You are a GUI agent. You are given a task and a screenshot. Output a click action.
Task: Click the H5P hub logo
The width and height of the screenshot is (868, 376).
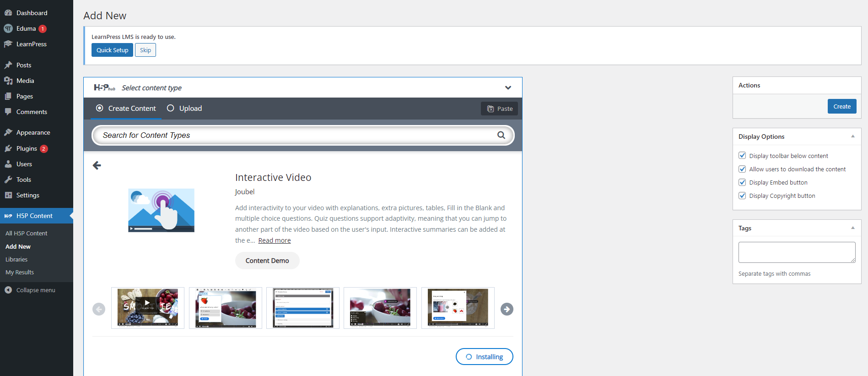(x=104, y=87)
